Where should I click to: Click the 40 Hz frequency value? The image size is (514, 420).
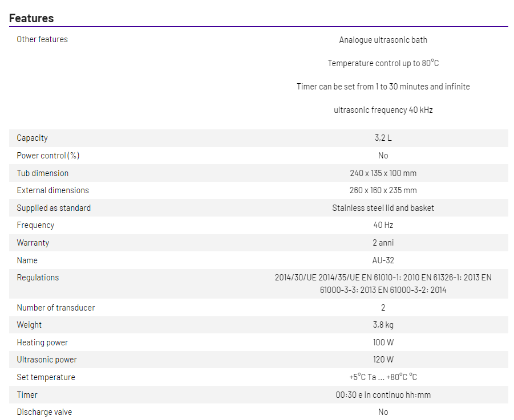(383, 225)
